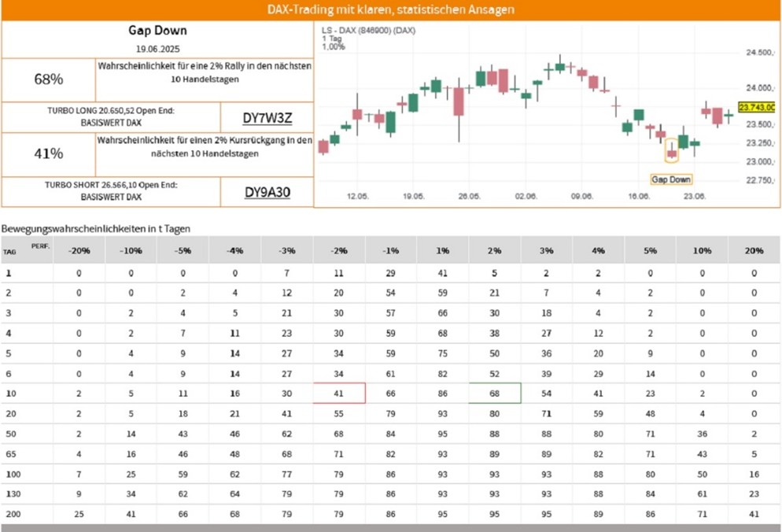This screenshot has width=782, height=532.
Task: Click the row 20 value under the 3% column
Action: pos(547,414)
